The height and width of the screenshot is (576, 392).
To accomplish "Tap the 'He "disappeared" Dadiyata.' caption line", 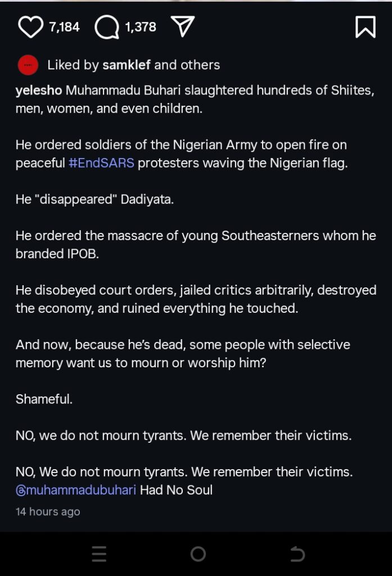I will pyautogui.click(x=94, y=199).
